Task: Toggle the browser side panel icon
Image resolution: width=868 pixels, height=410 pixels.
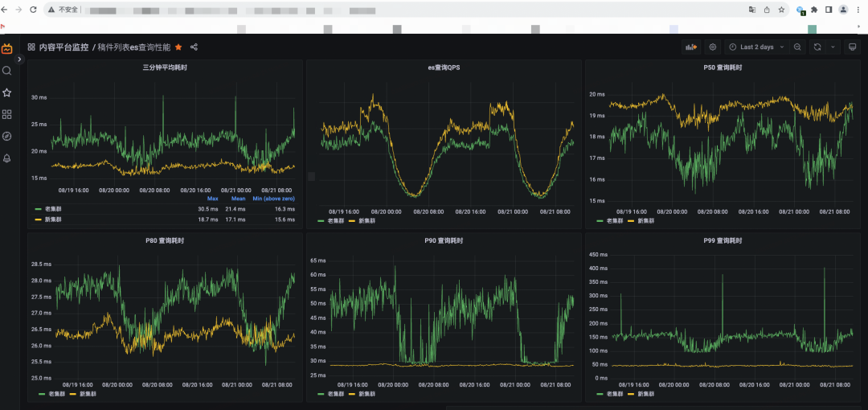Action: pos(829,10)
